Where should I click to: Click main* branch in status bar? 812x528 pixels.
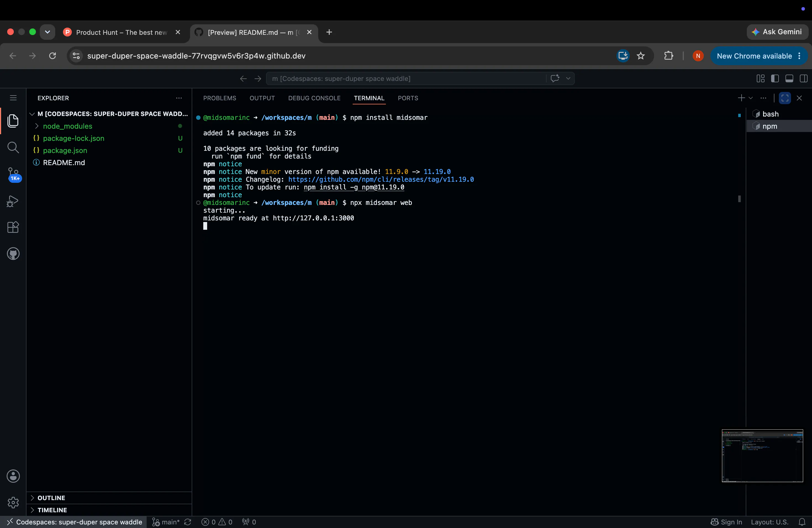pyautogui.click(x=166, y=522)
